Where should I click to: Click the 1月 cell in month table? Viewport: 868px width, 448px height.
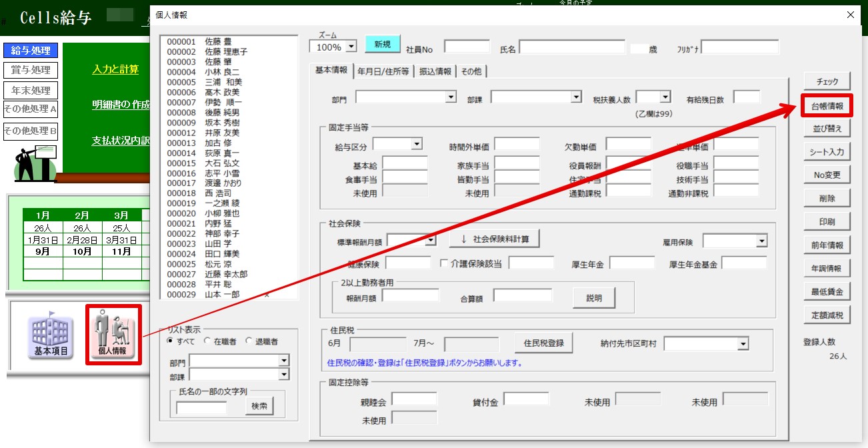click(x=43, y=215)
